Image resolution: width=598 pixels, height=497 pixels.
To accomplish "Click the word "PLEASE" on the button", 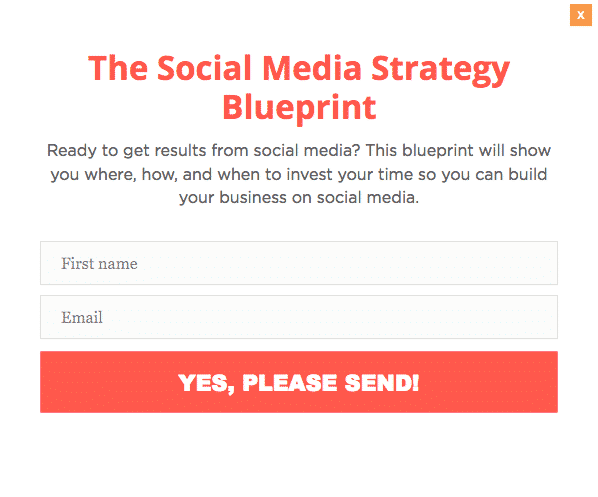I will coord(289,383).
